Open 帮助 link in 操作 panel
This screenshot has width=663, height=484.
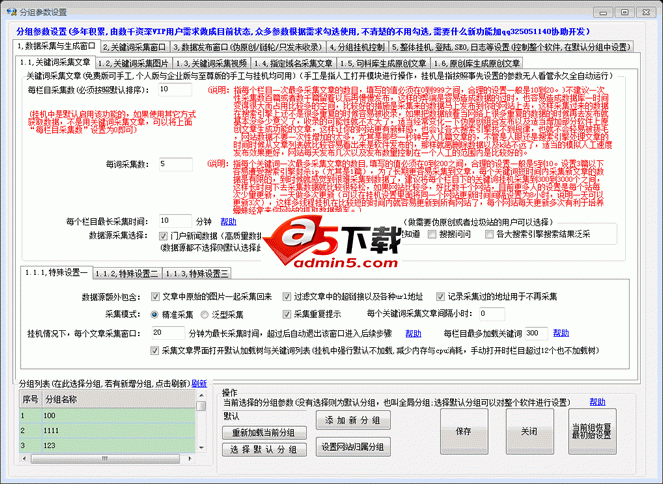click(x=597, y=402)
